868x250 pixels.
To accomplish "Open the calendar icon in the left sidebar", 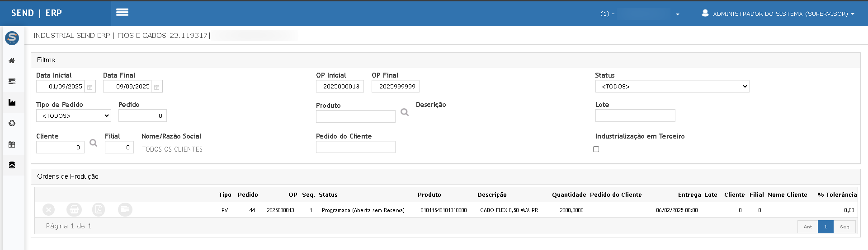I will point(12,144).
